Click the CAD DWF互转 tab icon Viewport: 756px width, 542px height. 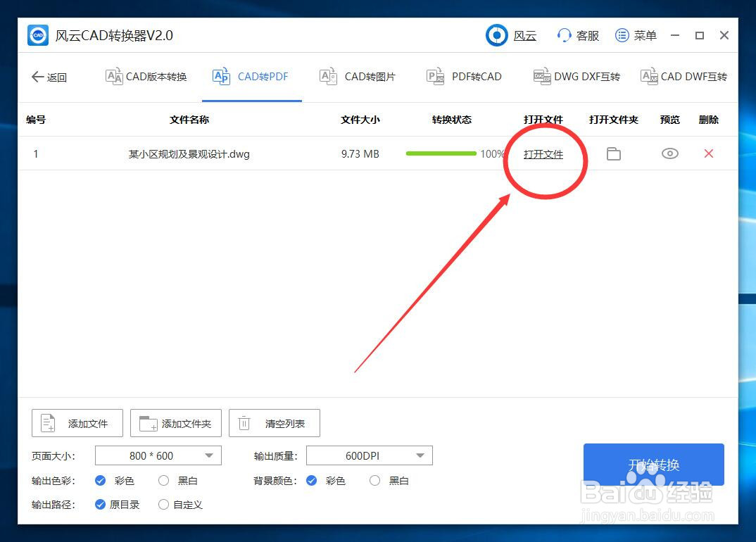(x=649, y=76)
